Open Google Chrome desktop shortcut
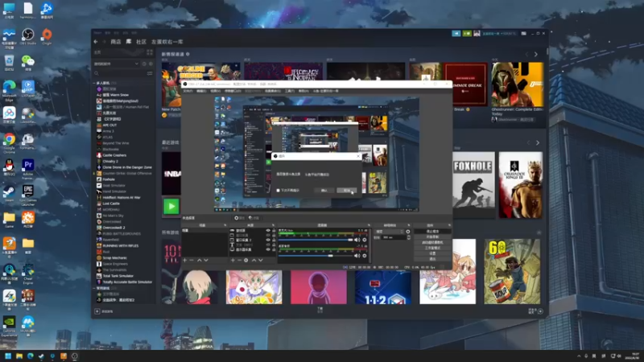The width and height of the screenshot is (644, 362). (x=9, y=143)
